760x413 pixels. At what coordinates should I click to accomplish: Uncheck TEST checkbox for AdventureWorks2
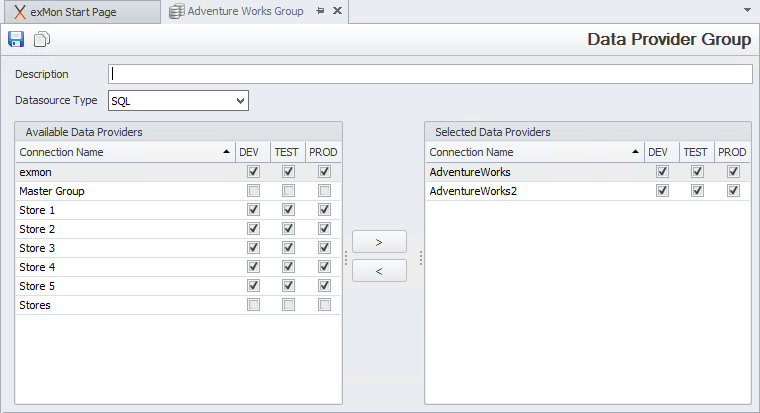pyautogui.click(x=697, y=191)
